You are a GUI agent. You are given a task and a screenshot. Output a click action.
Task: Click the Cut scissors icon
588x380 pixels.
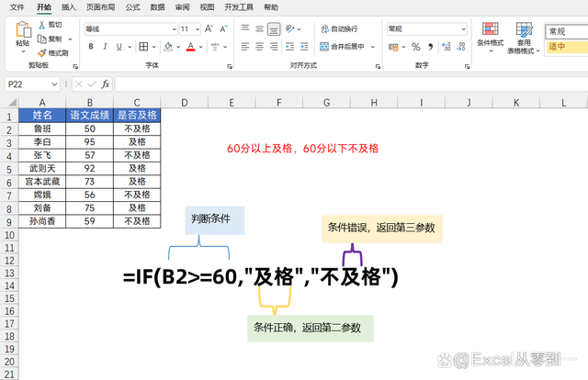[x=41, y=25]
